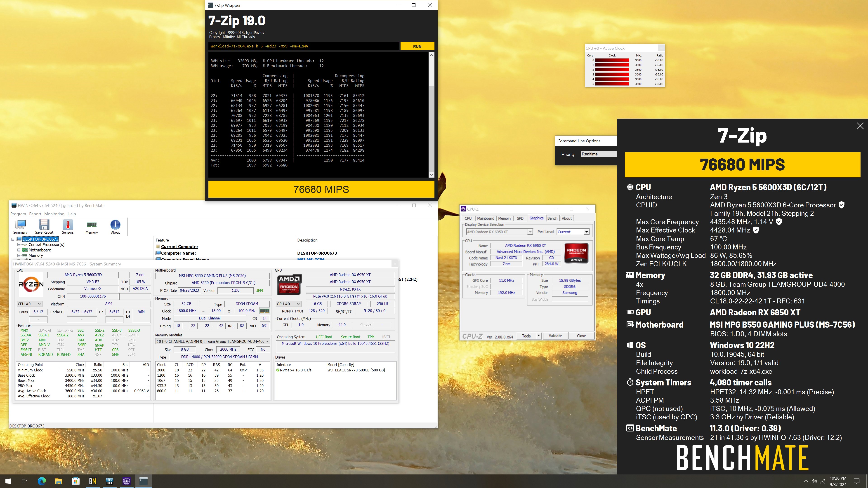Open File Explorer from the taskbar

[x=59, y=481]
